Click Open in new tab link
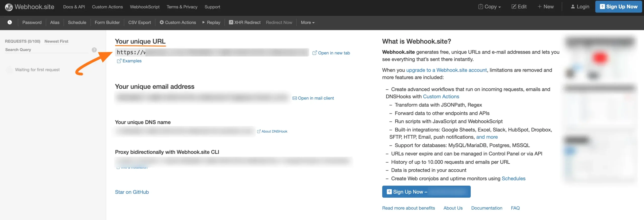The height and width of the screenshot is (220, 644). 331,53
